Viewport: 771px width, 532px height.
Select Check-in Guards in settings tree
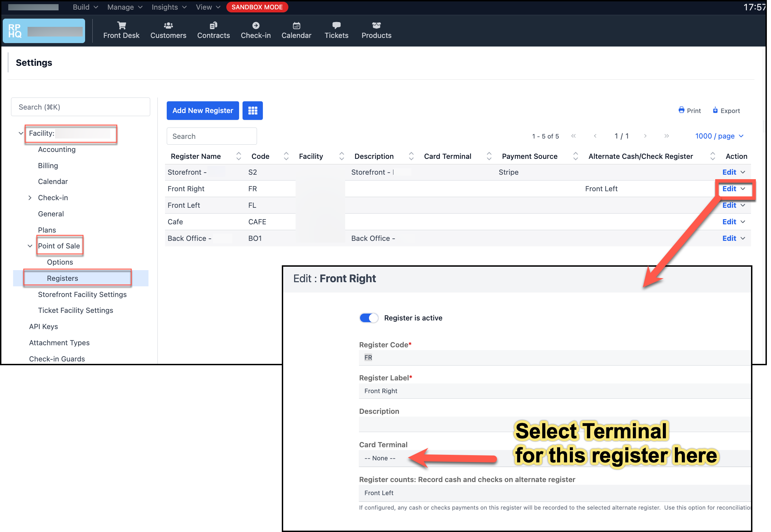tap(57, 359)
